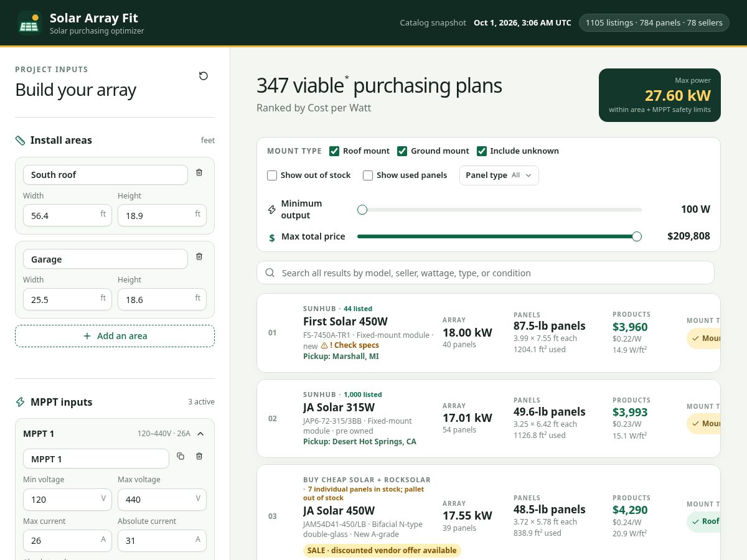Click Pickup: Marshall, MI text
This screenshot has height=560, width=747.
(341, 357)
